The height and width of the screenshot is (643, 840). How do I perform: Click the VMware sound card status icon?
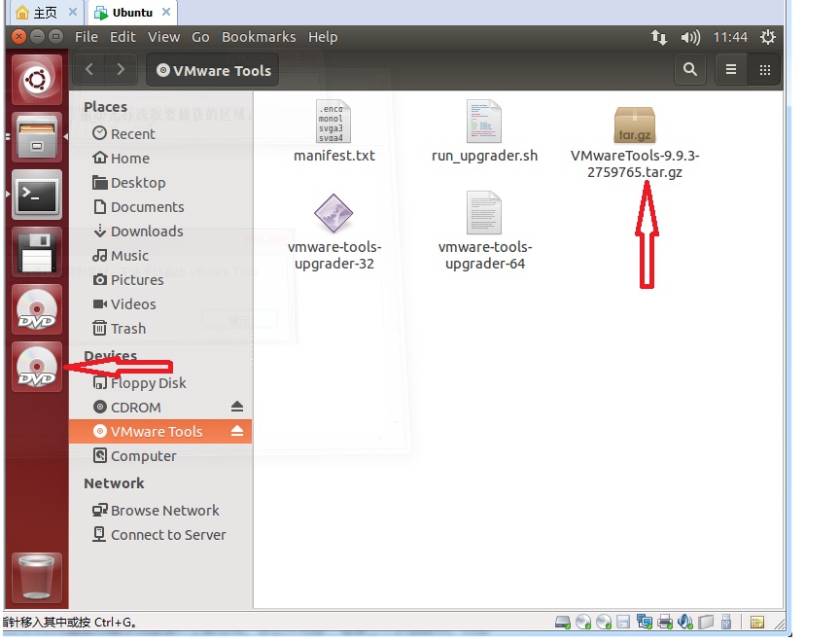click(685, 623)
